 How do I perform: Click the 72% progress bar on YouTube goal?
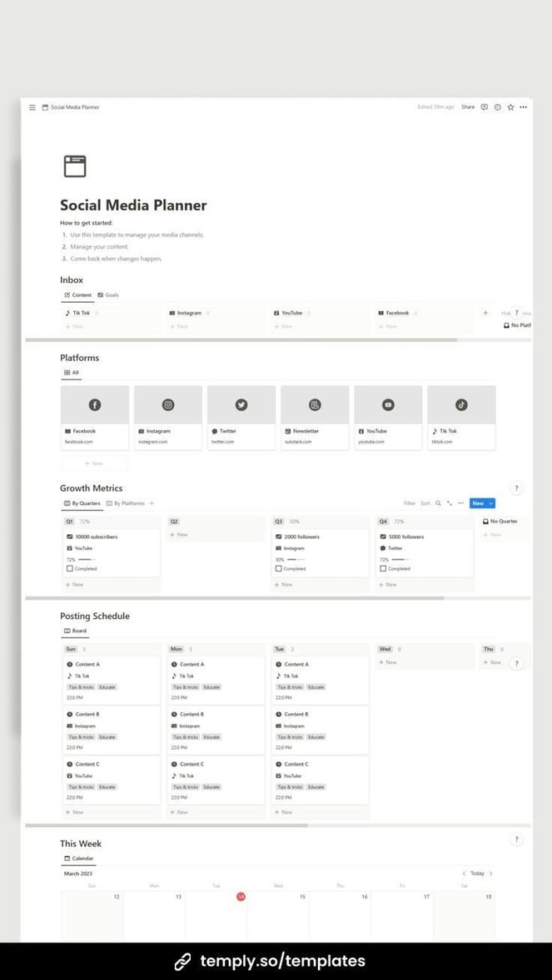point(85,559)
